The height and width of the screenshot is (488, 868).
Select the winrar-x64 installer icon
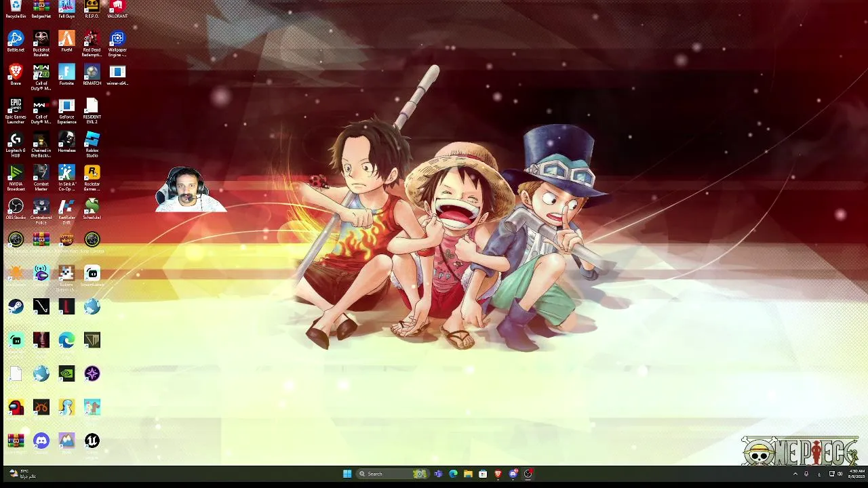[x=117, y=75]
